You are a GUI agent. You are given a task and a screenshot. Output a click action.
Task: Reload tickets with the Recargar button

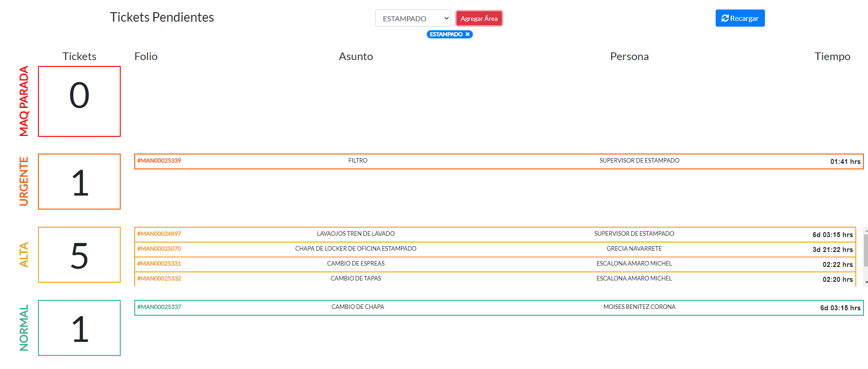(x=740, y=18)
